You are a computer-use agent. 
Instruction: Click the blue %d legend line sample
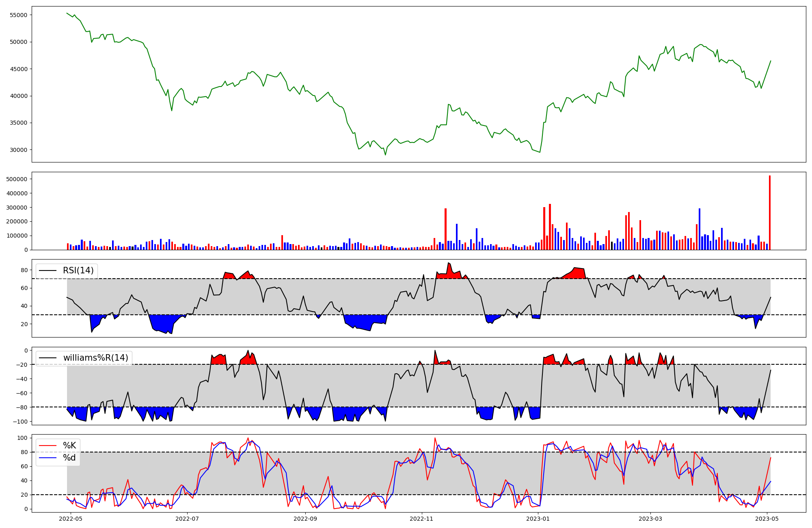[x=48, y=458]
